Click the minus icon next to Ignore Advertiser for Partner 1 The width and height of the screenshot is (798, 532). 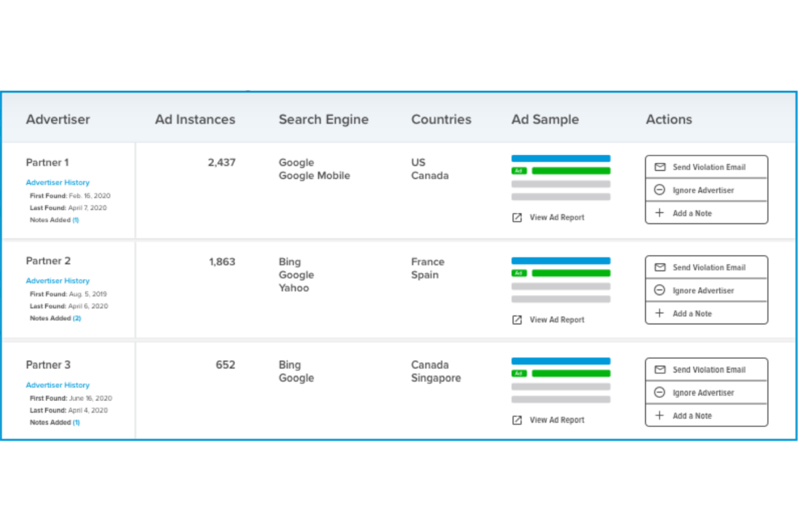[659, 190]
